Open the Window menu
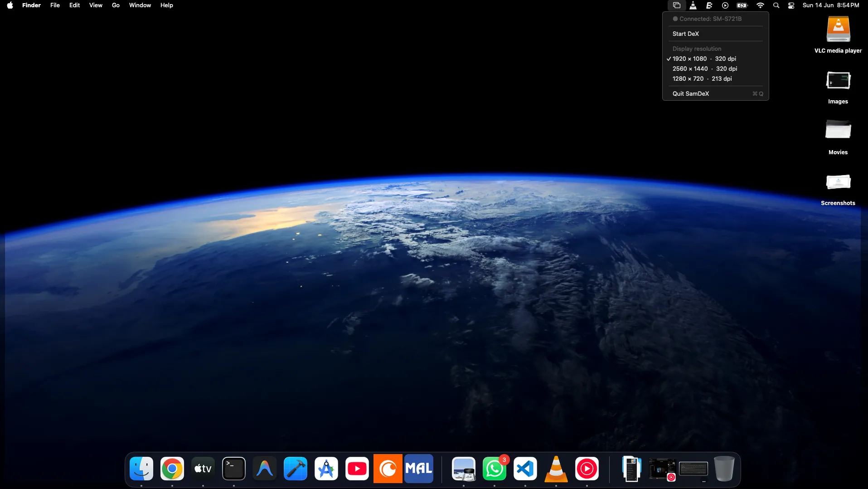This screenshot has height=489, width=868. 140,5
